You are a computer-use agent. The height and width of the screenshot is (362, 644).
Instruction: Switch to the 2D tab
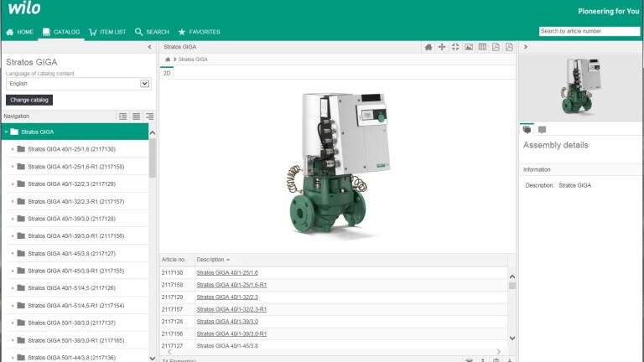tap(167, 73)
